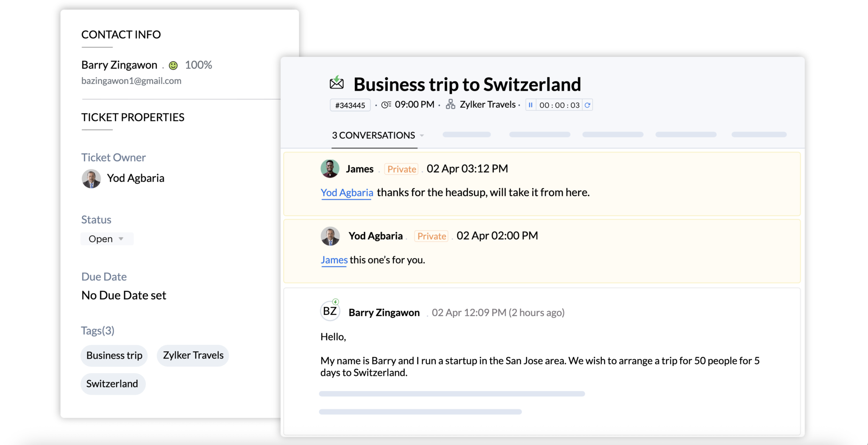Click the ticket ID #343445 badge
Screen dimensions: 868x445
pyautogui.click(x=350, y=105)
